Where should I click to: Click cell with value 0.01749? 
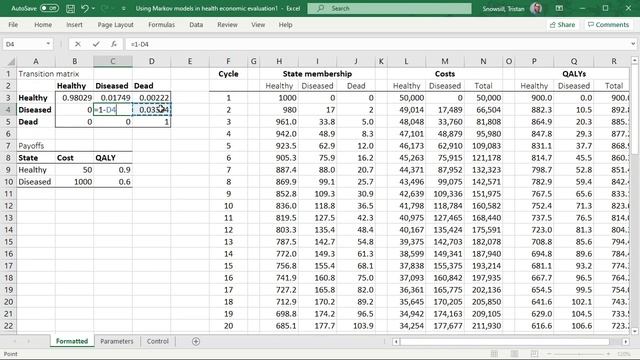pyautogui.click(x=113, y=98)
